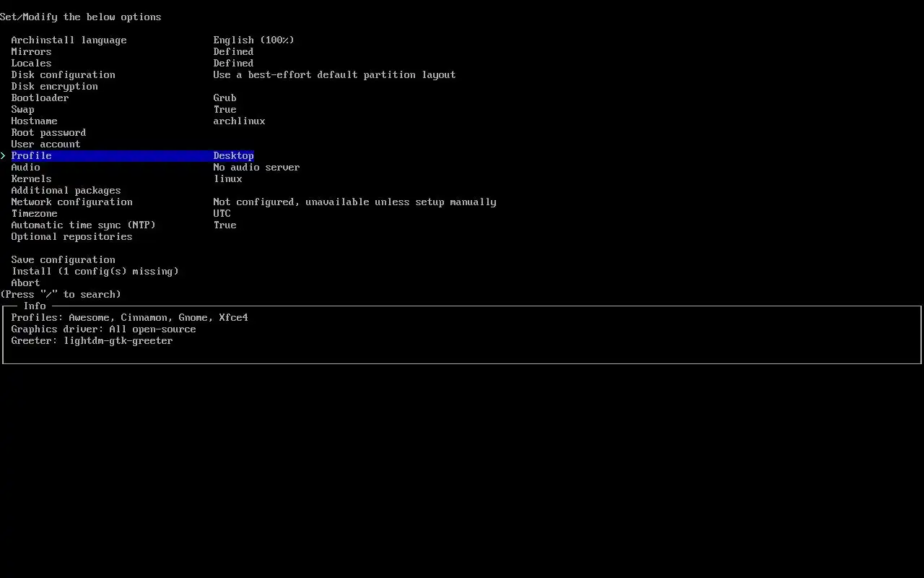This screenshot has height=578, width=924.
Task: Click the cursor arrow beside Profile
Action: coord(3,155)
